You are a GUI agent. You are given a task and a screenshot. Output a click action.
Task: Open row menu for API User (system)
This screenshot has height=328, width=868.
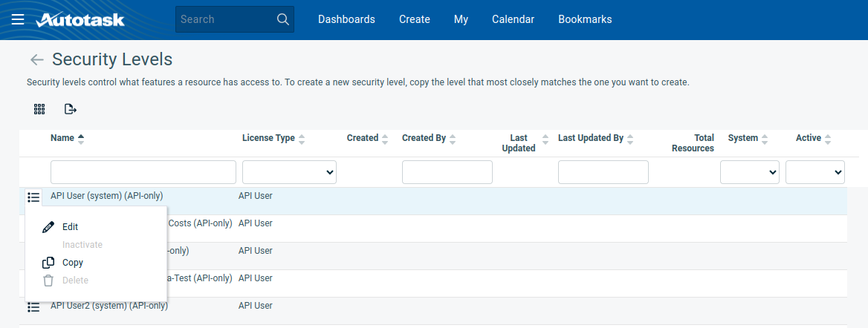point(33,197)
